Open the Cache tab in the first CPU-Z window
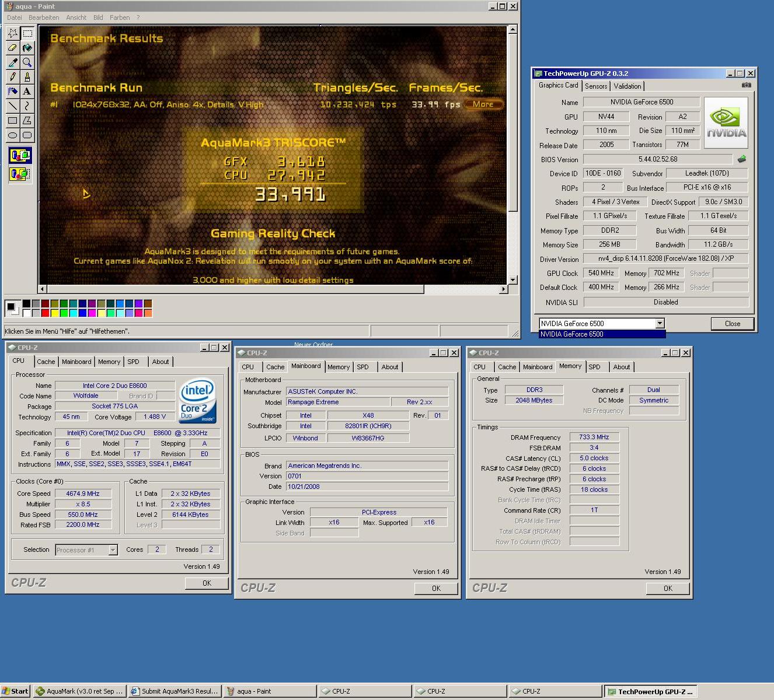The height and width of the screenshot is (700, 774). [x=46, y=362]
